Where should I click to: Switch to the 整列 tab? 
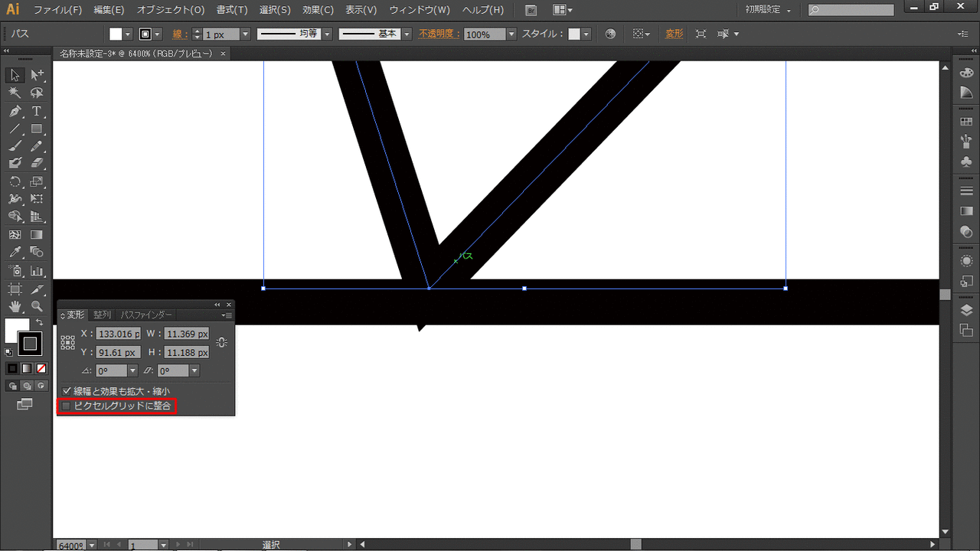pyautogui.click(x=102, y=315)
